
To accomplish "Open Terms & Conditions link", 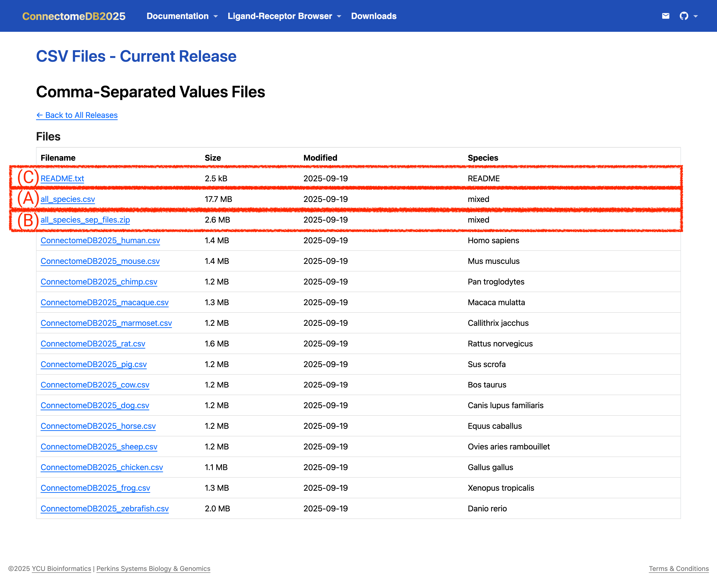I will pyautogui.click(x=679, y=569).
